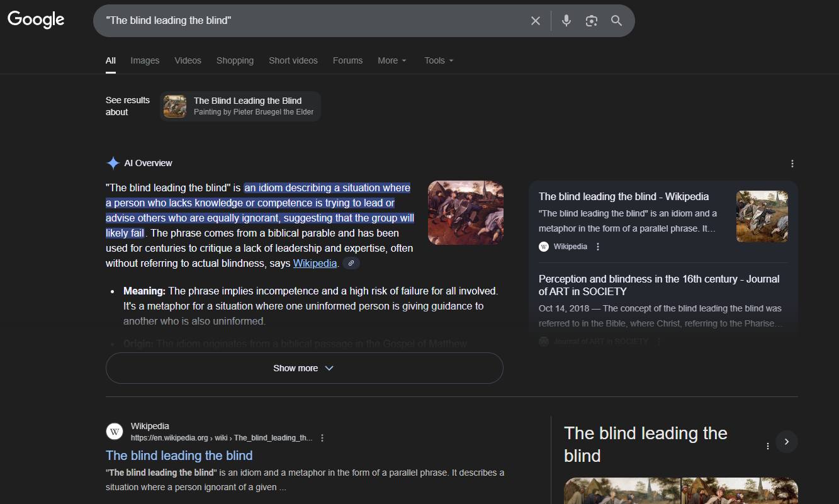Open Wikipedia result 'The blind leading the blind'
839x504 pixels.
point(179,456)
